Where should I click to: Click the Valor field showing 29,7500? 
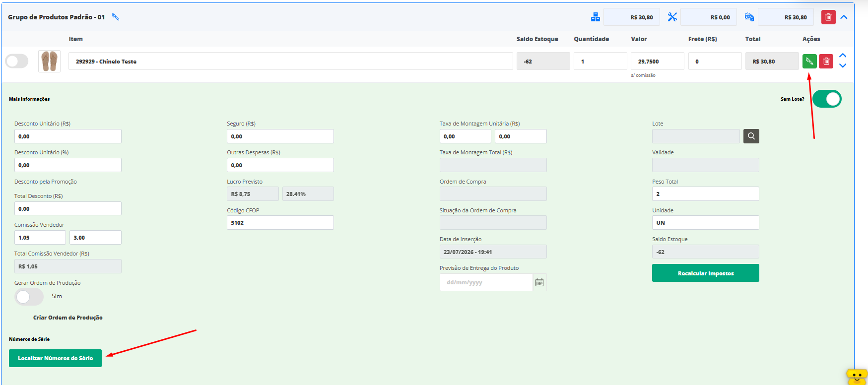click(658, 62)
